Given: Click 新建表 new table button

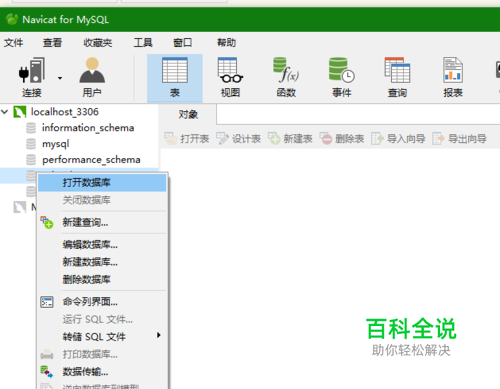Looking at the screenshot, I should coord(290,138).
